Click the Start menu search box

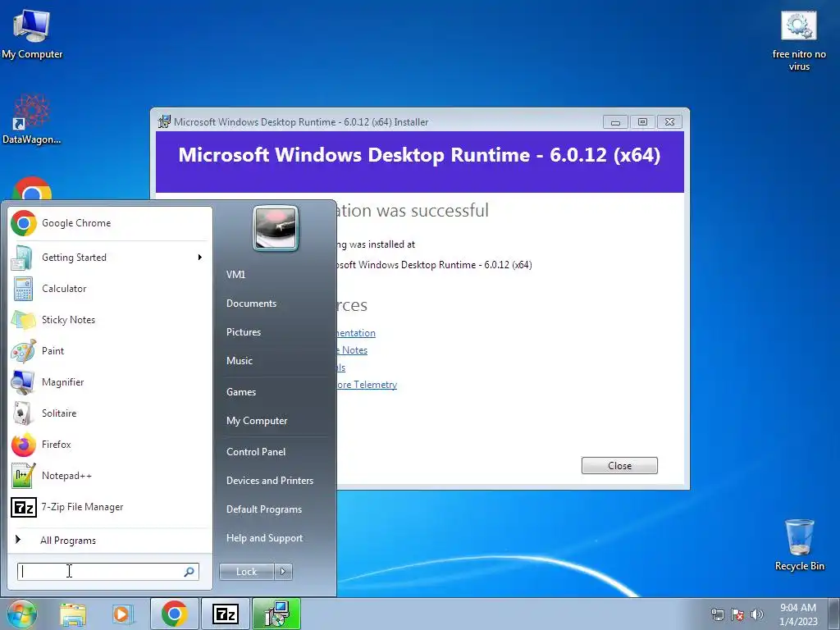coord(108,572)
